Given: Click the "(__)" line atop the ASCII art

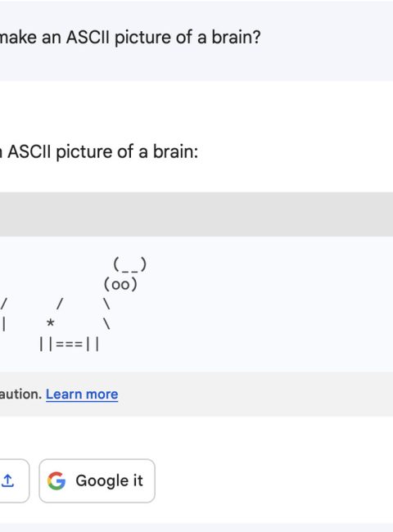Looking at the screenshot, I should pyautogui.click(x=130, y=264).
